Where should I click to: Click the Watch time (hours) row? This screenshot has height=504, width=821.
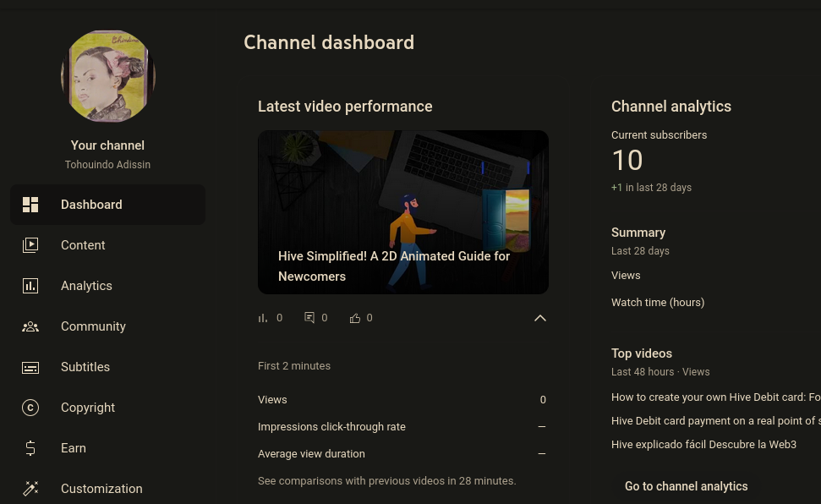(x=658, y=302)
